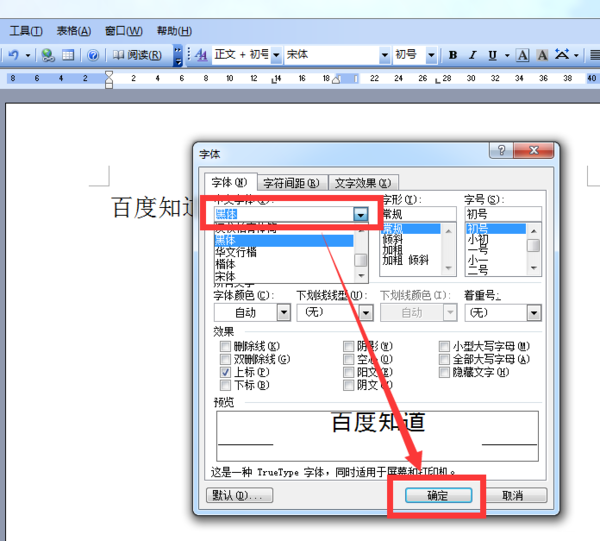
Task: Open character scaling dropdown arrow
Action: [576, 56]
